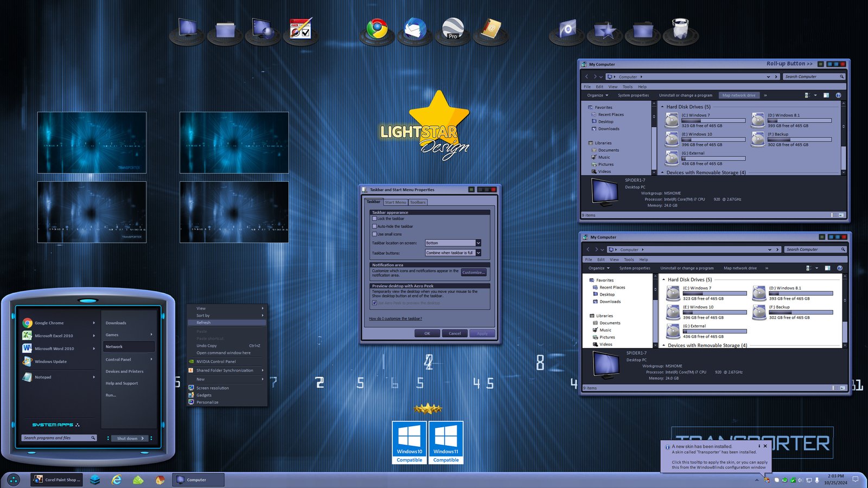This screenshot has width=868, height=488.
Task: Open Shut down options arrow
Action: pos(143,438)
